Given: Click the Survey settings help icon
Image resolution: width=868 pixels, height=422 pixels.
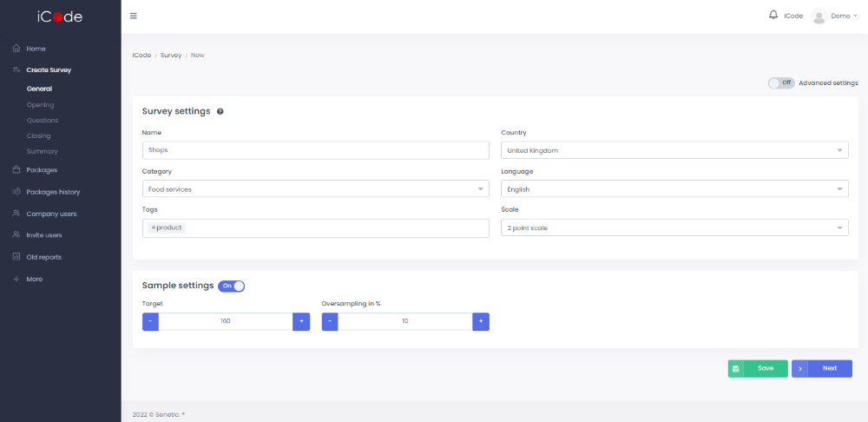Looking at the screenshot, I should pyautogui.click(x=220, y=112).
